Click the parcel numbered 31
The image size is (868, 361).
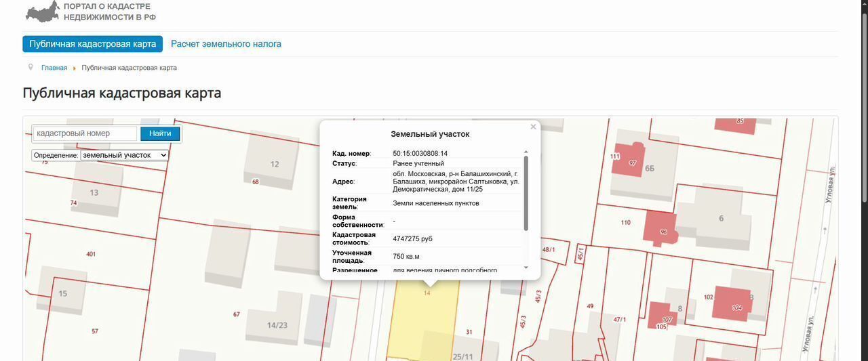click(x=469, y=332)
